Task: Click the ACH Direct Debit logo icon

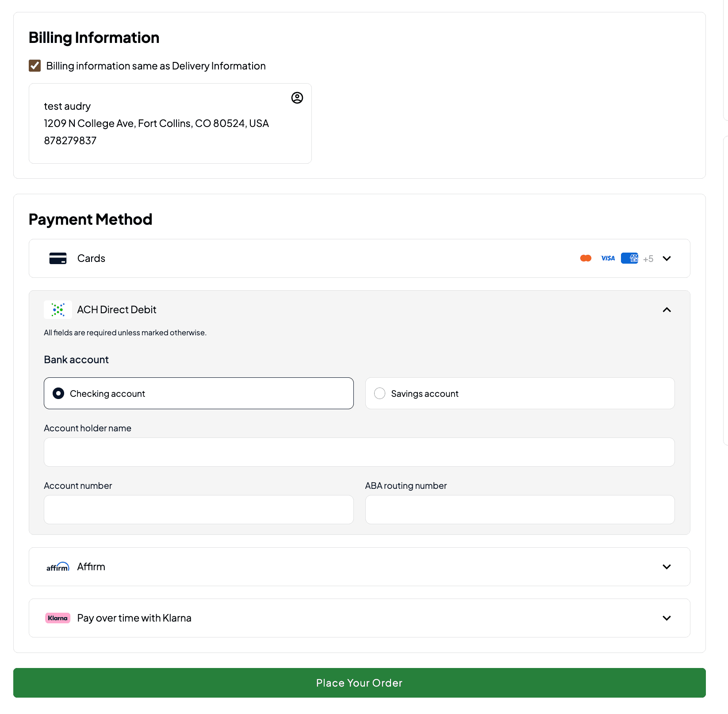Action: (58, 310)
